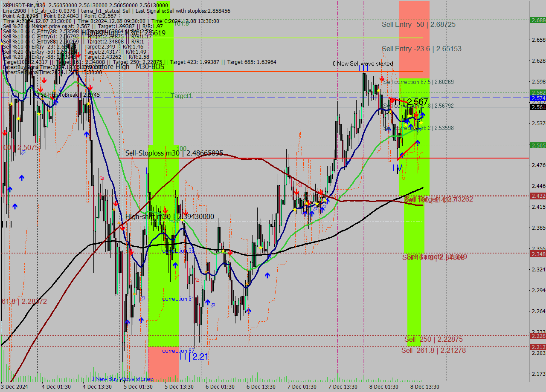The height and width of the screenshot is (392, 546).
Task: Click the 2.476 price axis value
Action: coord(539,165)
